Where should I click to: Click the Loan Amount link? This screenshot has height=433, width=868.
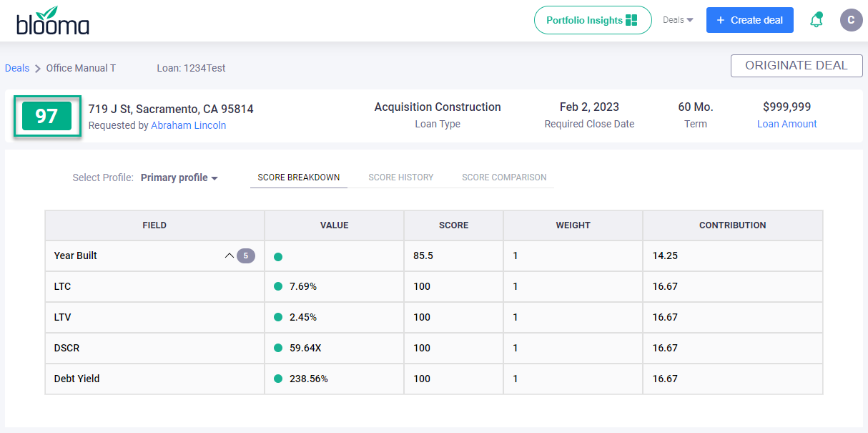tap(786, 124)
